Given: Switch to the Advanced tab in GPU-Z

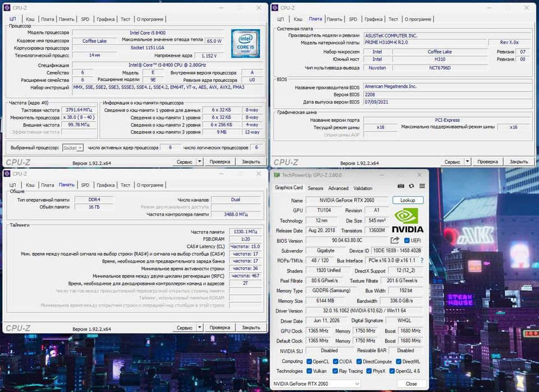Looking at the screenshot, I should tap(338, 188).
